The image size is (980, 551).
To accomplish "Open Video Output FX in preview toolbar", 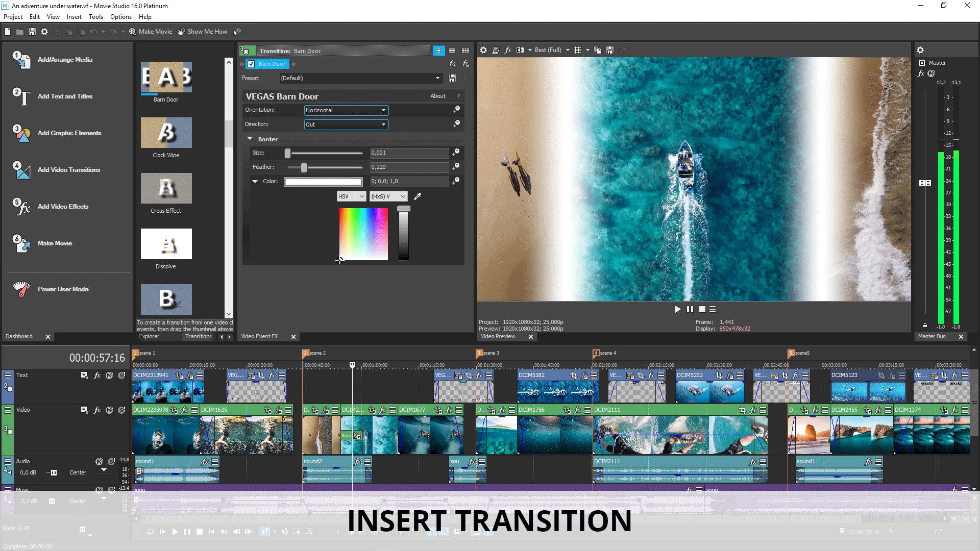I will [x=507, y=50].
